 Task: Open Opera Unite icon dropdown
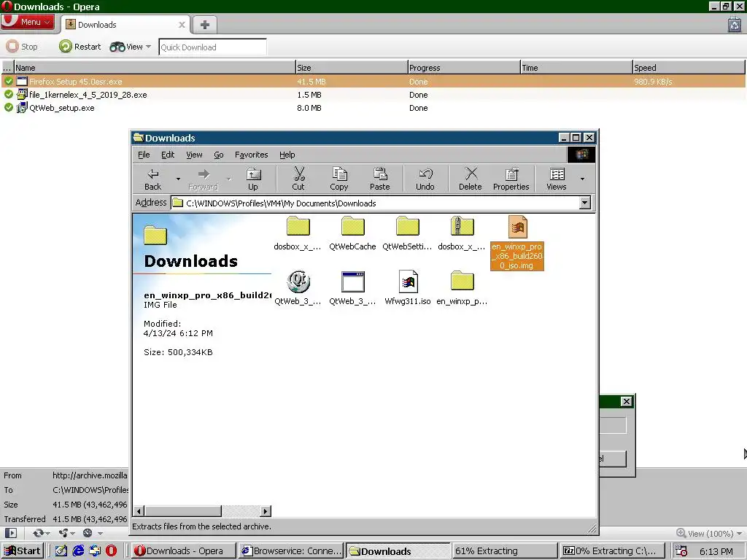pyautogui.click(x=66, y=533)
